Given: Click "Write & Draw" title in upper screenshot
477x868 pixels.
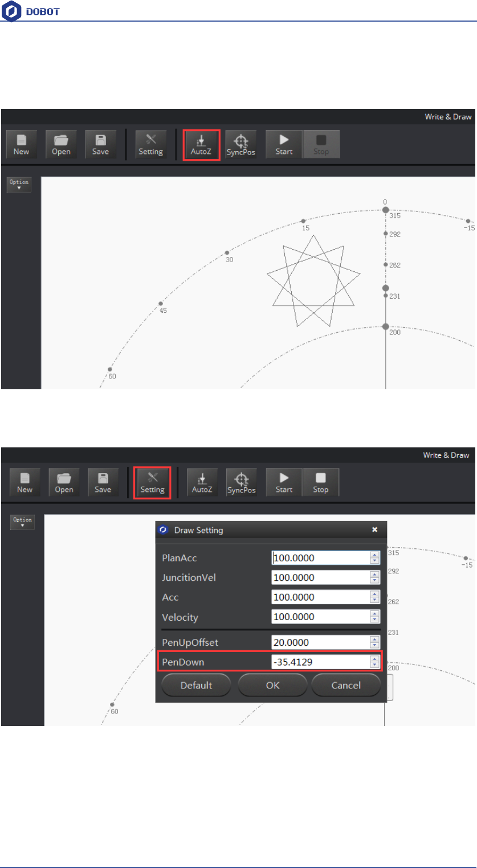Looking at the screenshot, I should [x=448, y=116].
